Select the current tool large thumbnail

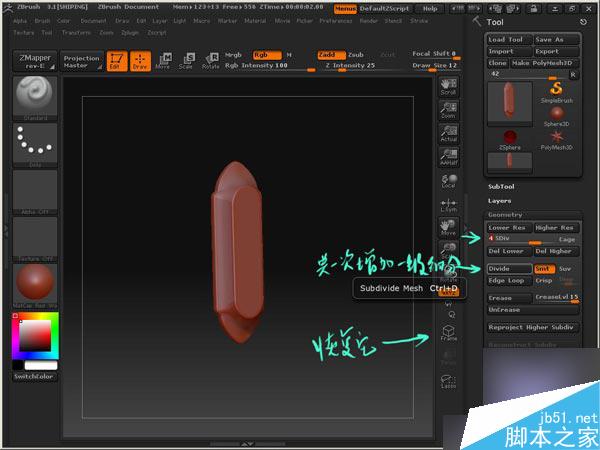click(x=510, y=103)
